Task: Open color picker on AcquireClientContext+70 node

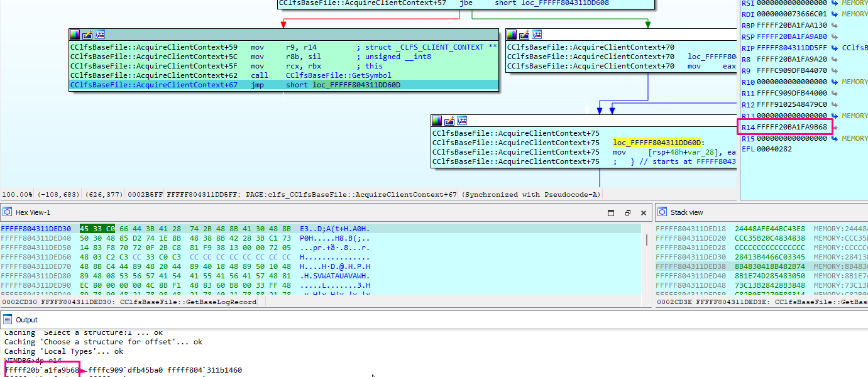Action: [512, 35]
